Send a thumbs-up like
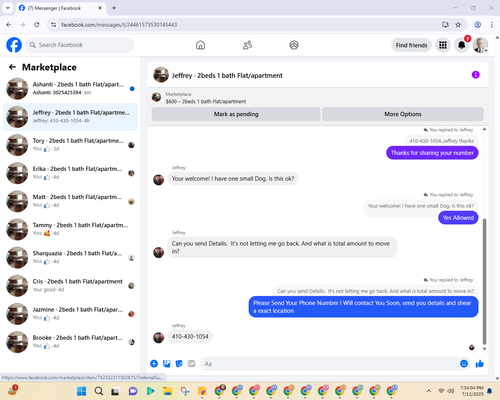500x400 pixels. point(480,364)
